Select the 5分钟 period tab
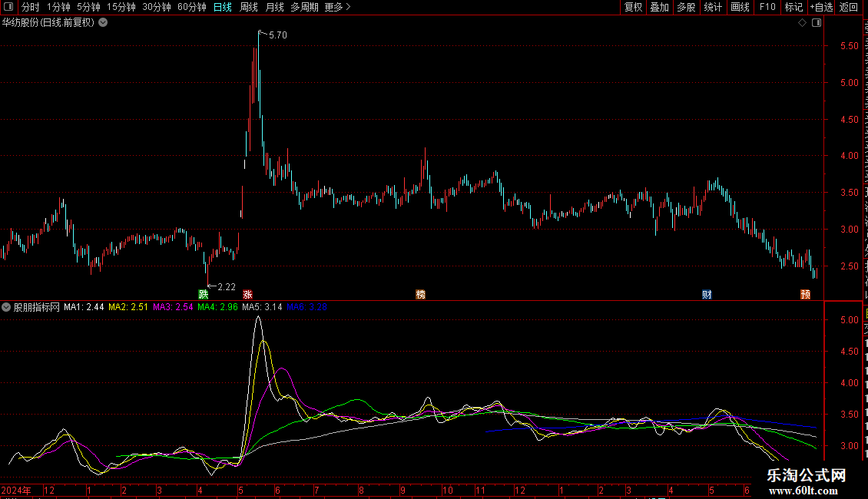This screenshot has height=499, width=868. (x=88, y=7)
